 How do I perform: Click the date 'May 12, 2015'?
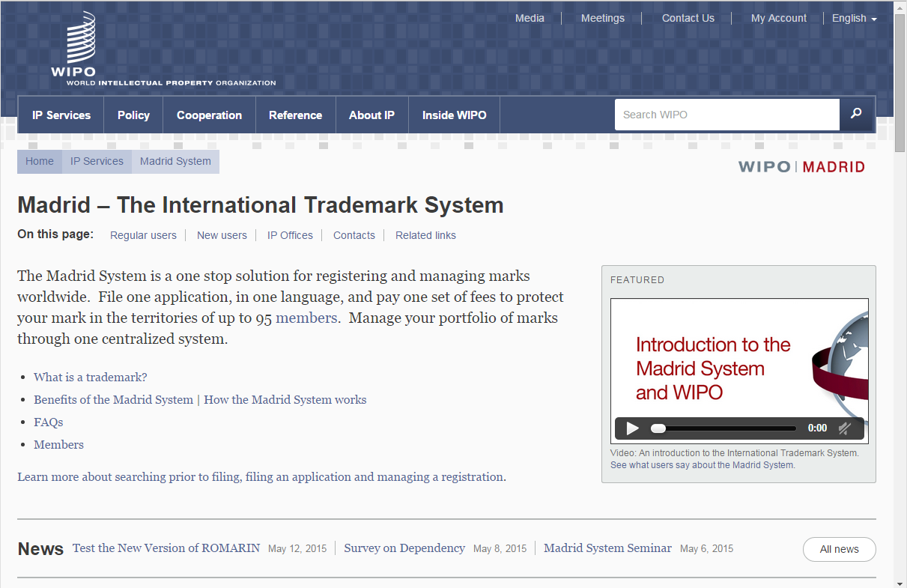point(297,549)
